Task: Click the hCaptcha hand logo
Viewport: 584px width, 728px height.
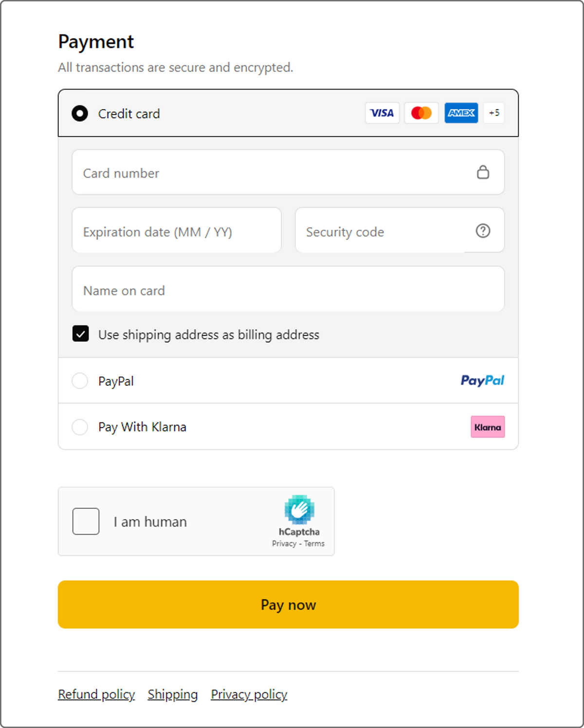Action: pos(299,509)
